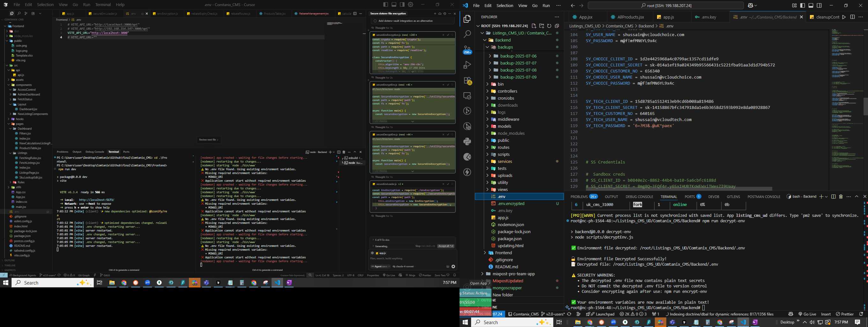Switch to PROBLEMS tab in VS Code panel

[x=579, y=196]
